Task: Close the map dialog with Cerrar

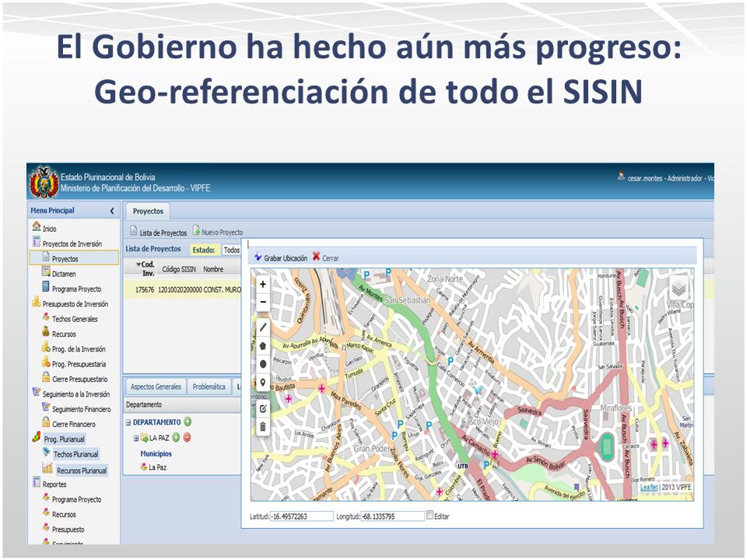Action: click(326, 257)
